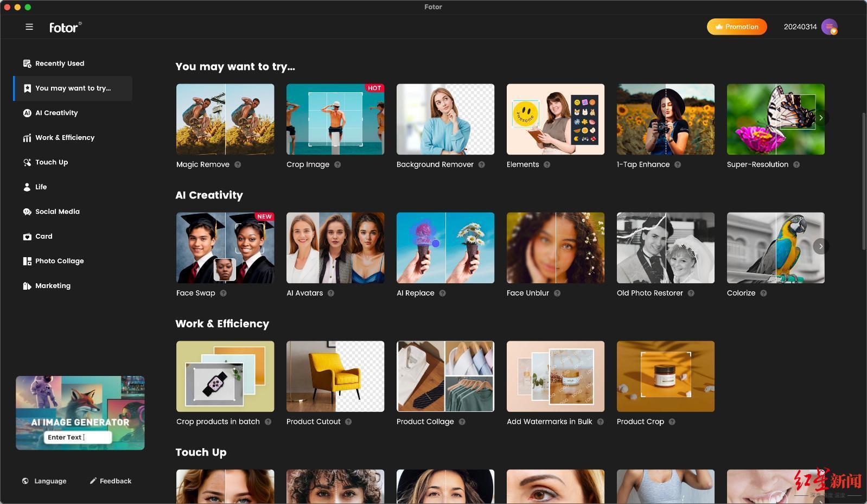This screenshot has width=867, height=504.
Task: Click the pencil Feedback icon
Action: pos(93,481)
